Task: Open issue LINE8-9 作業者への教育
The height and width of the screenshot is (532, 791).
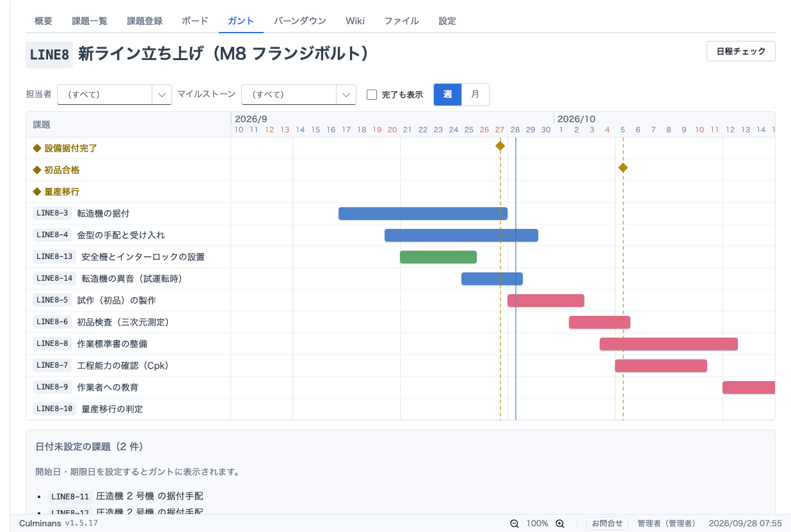Action: pos(86,387)
